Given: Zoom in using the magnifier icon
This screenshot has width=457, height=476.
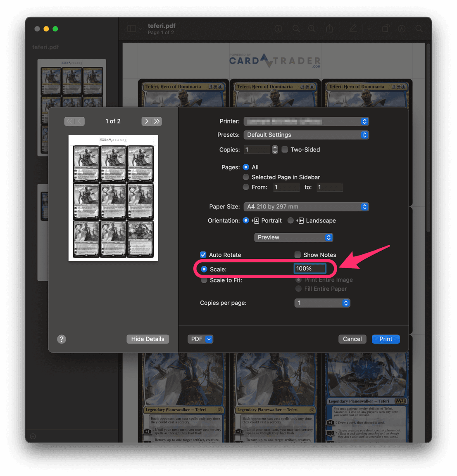Looking at the screenshot, I should coord(312,28).
